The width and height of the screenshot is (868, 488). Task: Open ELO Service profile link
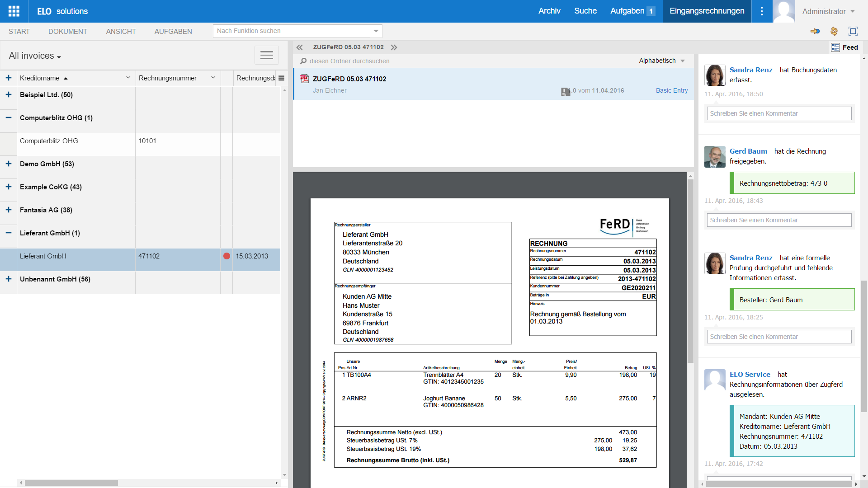[750, 375]
